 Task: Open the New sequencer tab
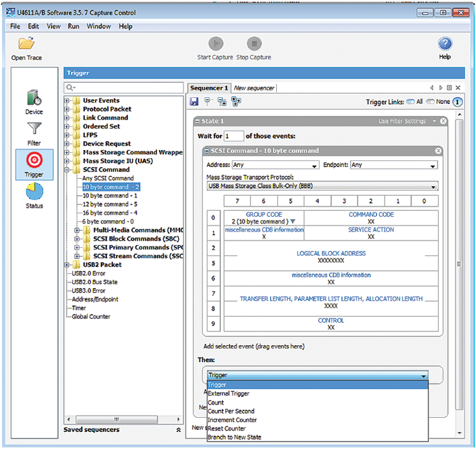pyautogui.click(x=254, y=88)
